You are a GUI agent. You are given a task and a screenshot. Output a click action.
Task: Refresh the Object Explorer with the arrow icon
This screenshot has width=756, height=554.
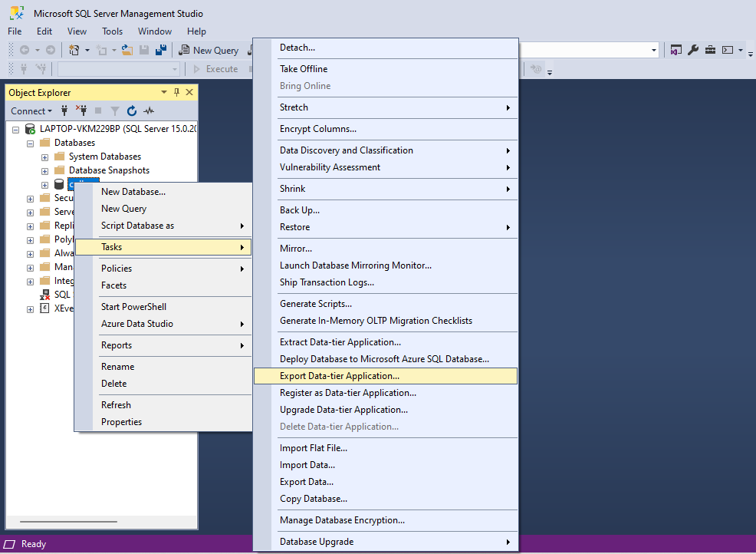(x=132, y=111)
